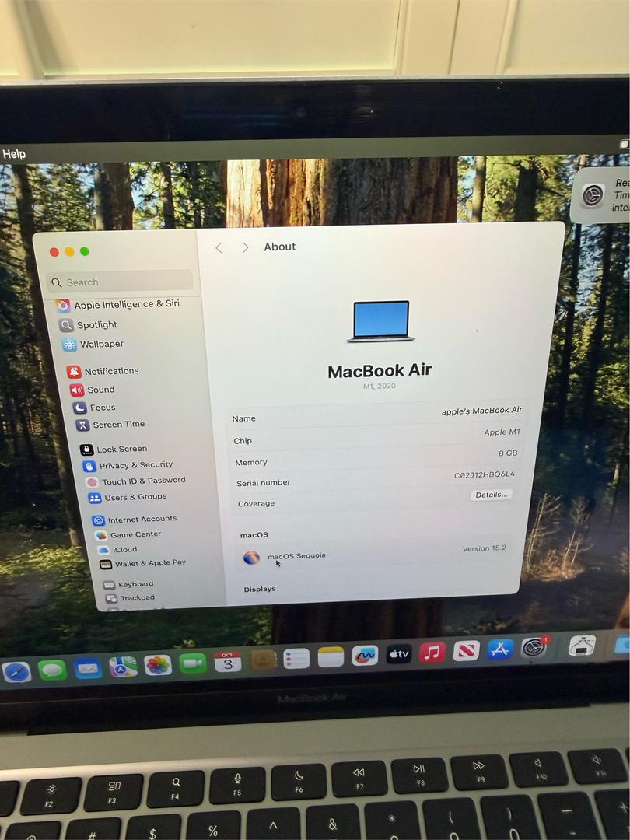Open the Help menu in menu bar

(14, 154)
